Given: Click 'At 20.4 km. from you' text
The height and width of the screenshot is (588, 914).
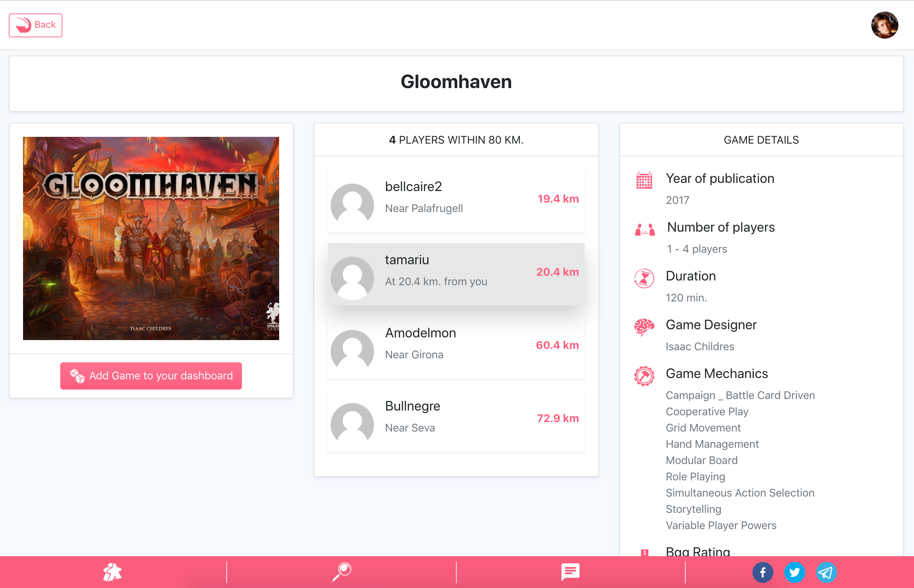Looking at the screenshot, I should [x=436, y=281].
